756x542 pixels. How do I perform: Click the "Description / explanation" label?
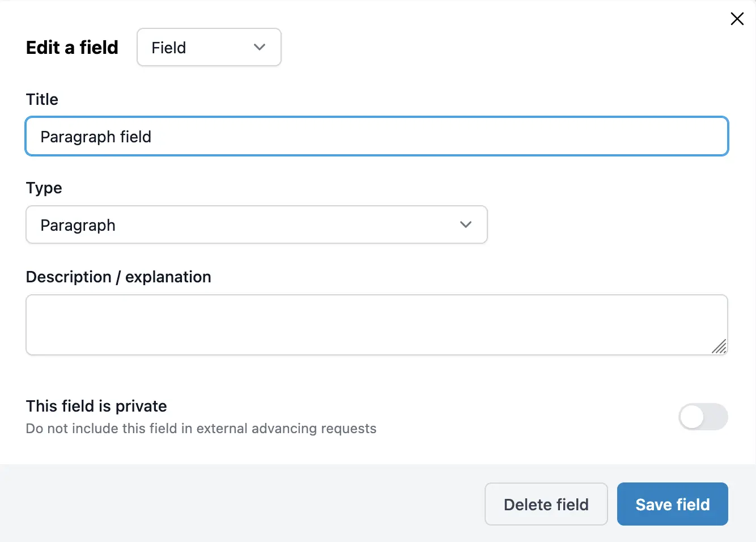click(x=118, y=277)
